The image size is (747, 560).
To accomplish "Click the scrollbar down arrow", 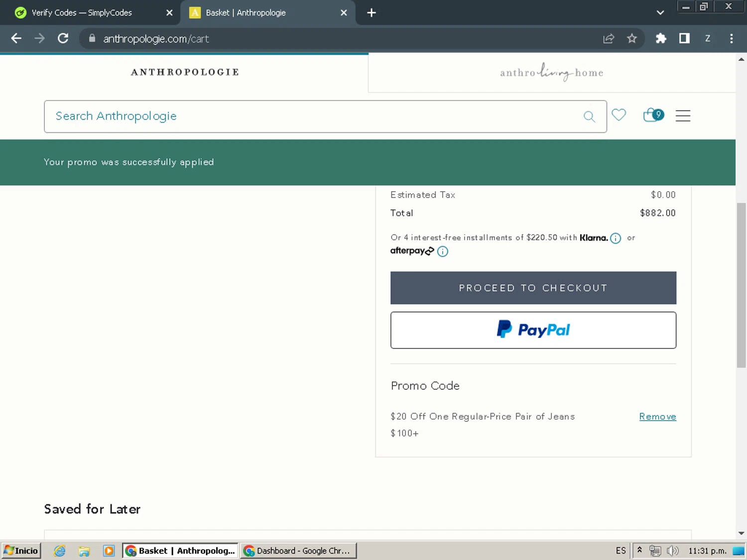I will [x=741, y=533].
